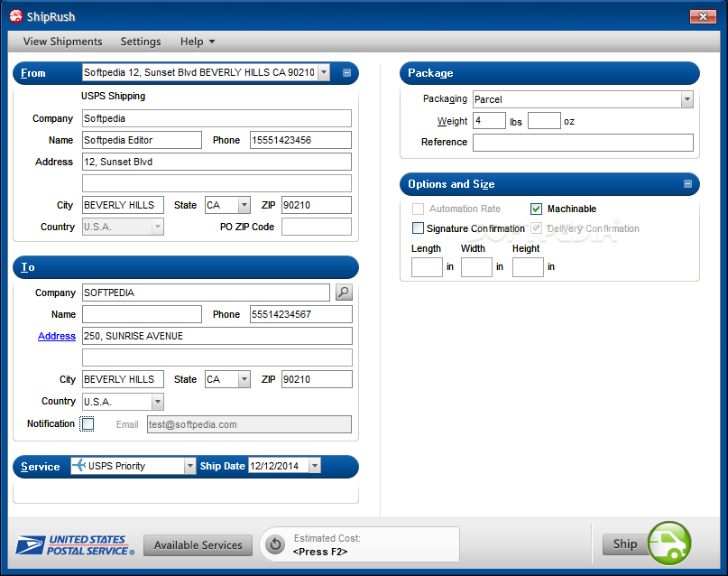Viewport: 728px width, 576px height.
Task: Open the Ship Date calendar dropdown
Action: (315, 466)
